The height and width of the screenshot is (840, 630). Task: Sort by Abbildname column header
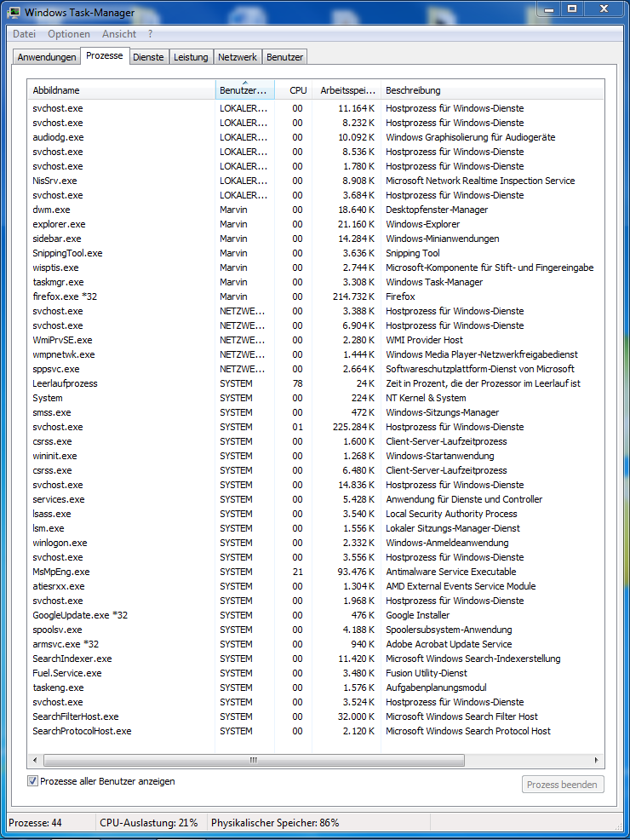click(121, 90)
